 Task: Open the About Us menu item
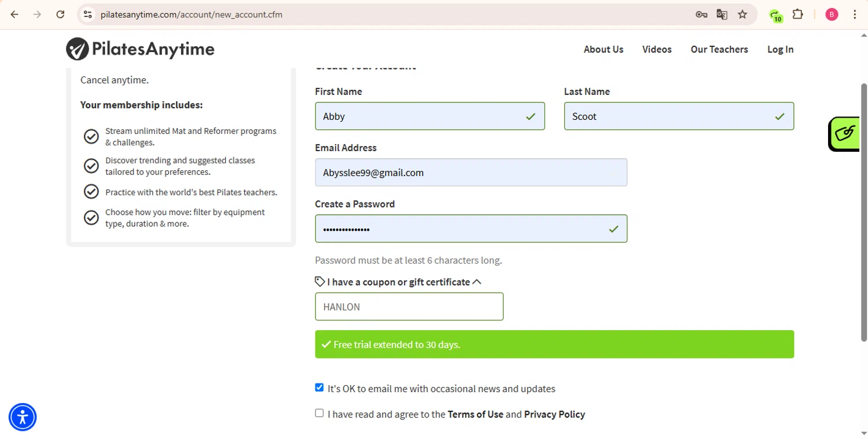(x=604, y=49)
